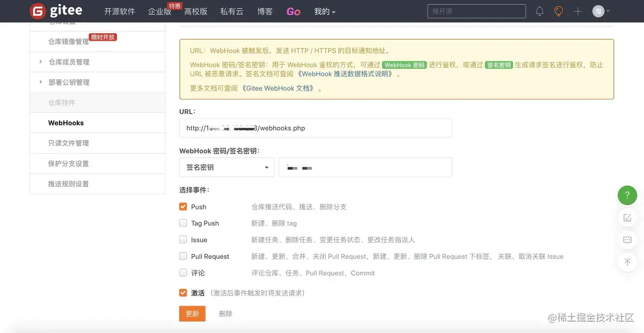Open 高校版 in top navigation
This screenshot has height=333, width=644.
195,11
